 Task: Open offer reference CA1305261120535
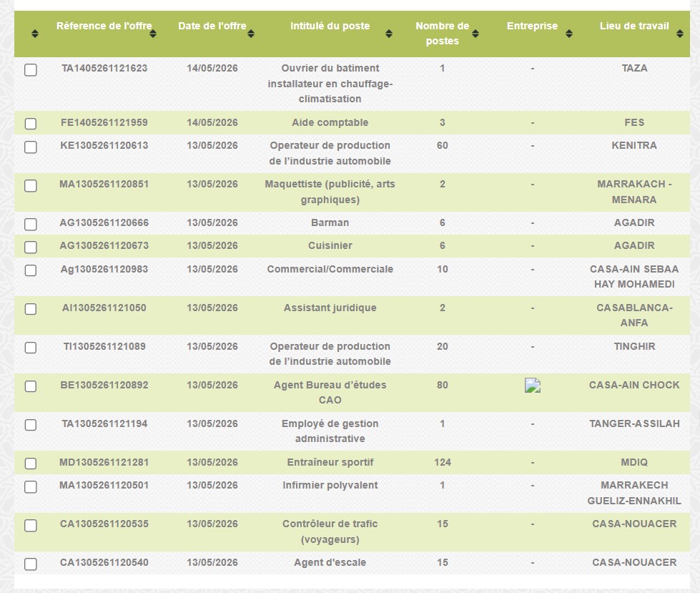tap(104, 524)
